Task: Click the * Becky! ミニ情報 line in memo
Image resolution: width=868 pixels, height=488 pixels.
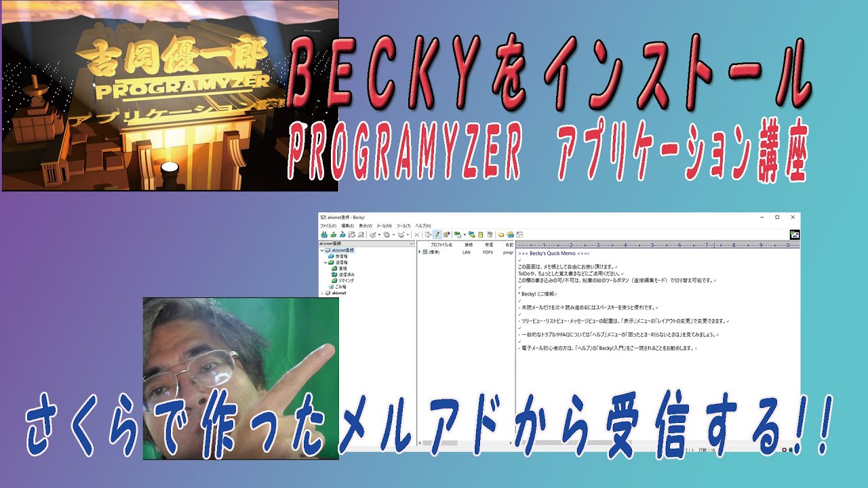Action: [x=536, y=294]
